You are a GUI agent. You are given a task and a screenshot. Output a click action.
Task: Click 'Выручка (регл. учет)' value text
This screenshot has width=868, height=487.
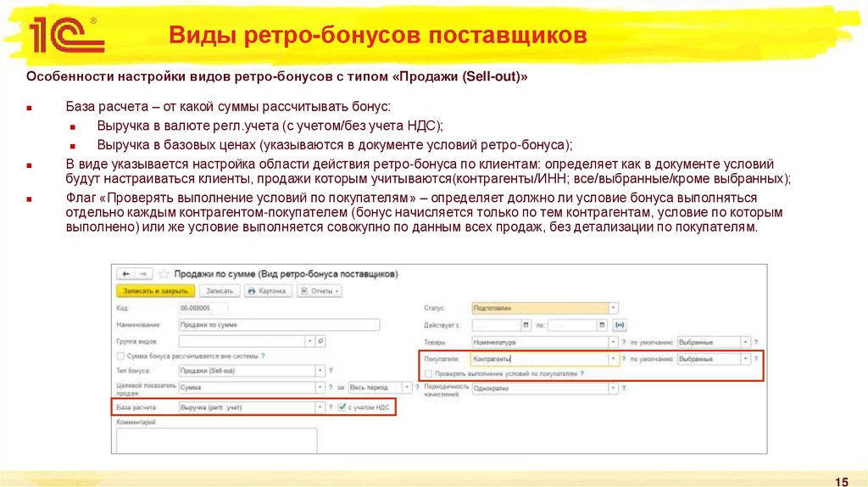coord(211,408)
